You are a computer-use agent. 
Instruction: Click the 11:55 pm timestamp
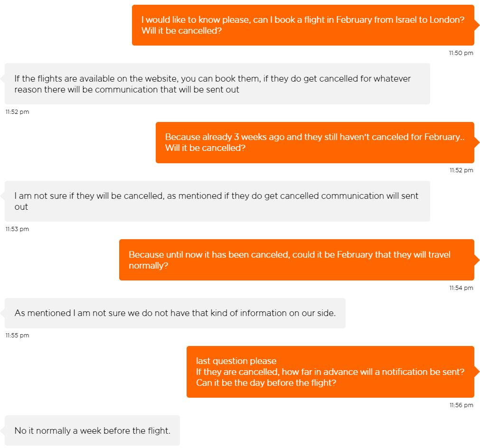point(17,336)
